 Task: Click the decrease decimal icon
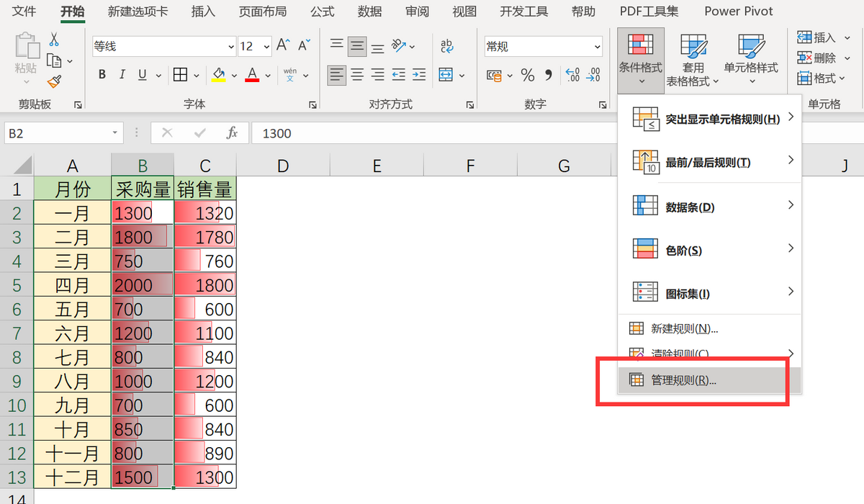(594, 75)
